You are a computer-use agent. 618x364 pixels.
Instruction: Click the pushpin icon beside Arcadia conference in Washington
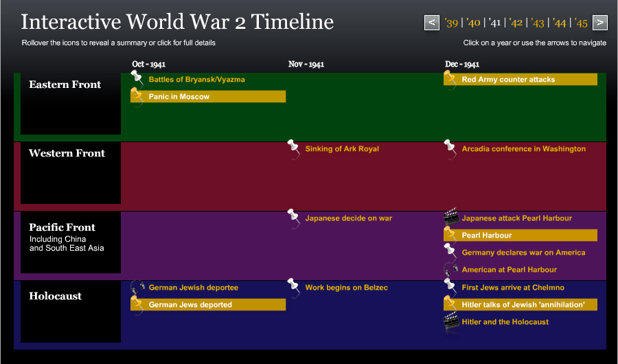tap(450, 148)
